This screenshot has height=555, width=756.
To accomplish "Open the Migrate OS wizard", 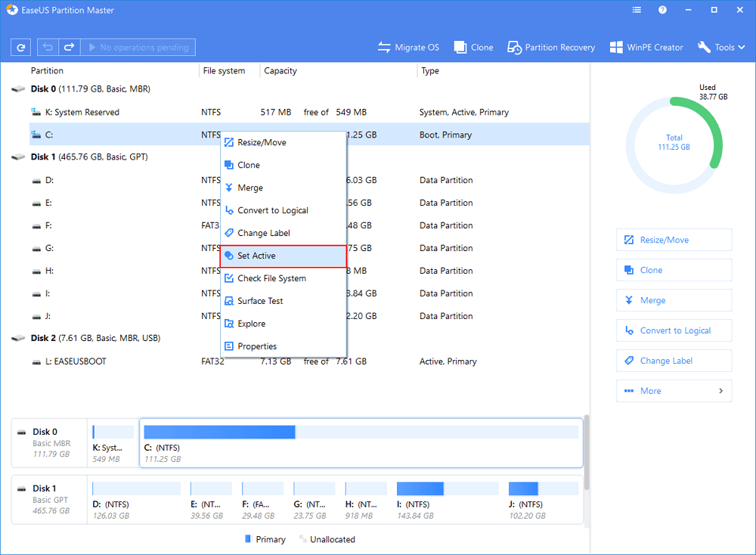I will click(408, 47).
